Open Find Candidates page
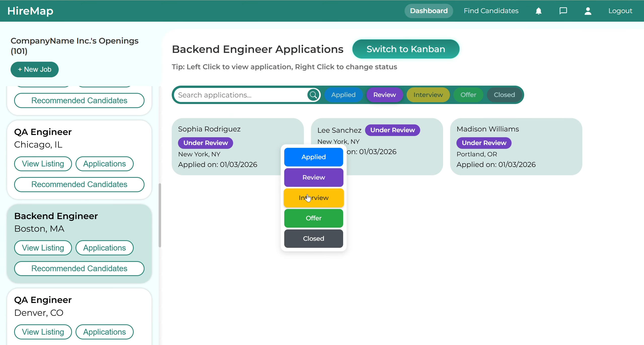 pos(491,11)
